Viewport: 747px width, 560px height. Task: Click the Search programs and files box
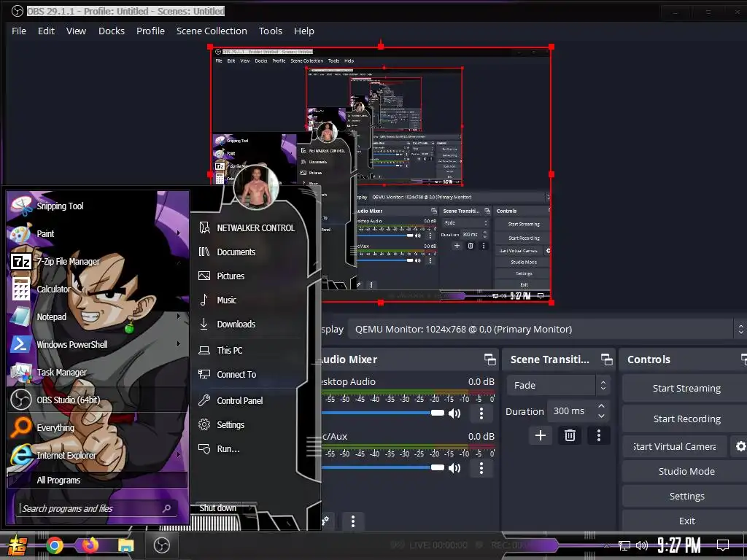pyautogui.click(x=98, y=508)
